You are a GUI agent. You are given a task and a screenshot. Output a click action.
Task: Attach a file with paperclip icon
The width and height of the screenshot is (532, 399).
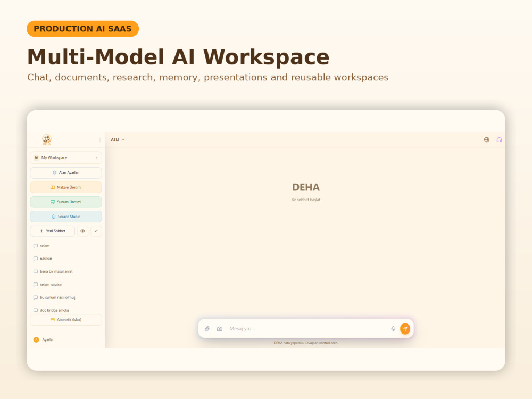click(x=207, y=329)
